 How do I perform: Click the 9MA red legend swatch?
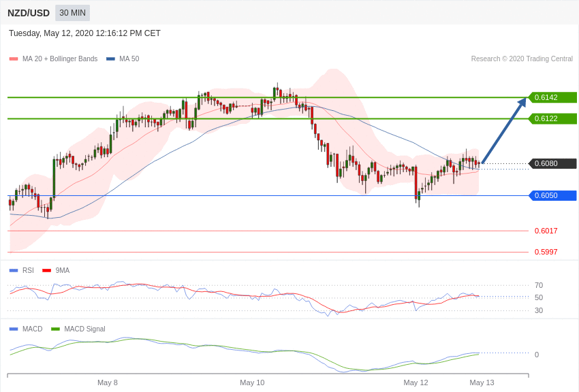[x=47, y=271]
